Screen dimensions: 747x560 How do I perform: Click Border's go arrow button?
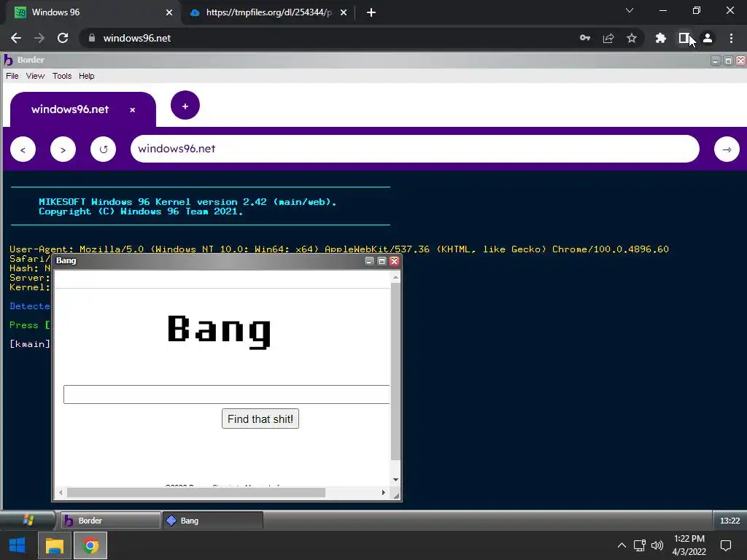[x=727, y=149]
